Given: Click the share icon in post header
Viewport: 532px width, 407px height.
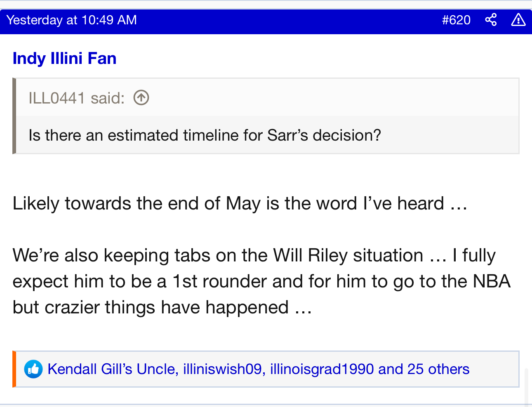Looking at the screenshot, I should (491, 20).
